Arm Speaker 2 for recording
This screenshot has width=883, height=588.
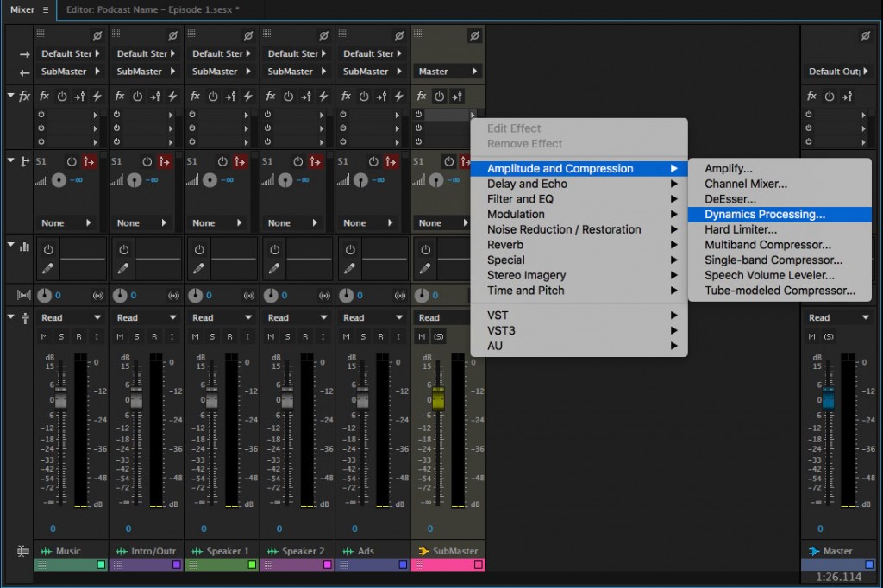click(304, 336)
